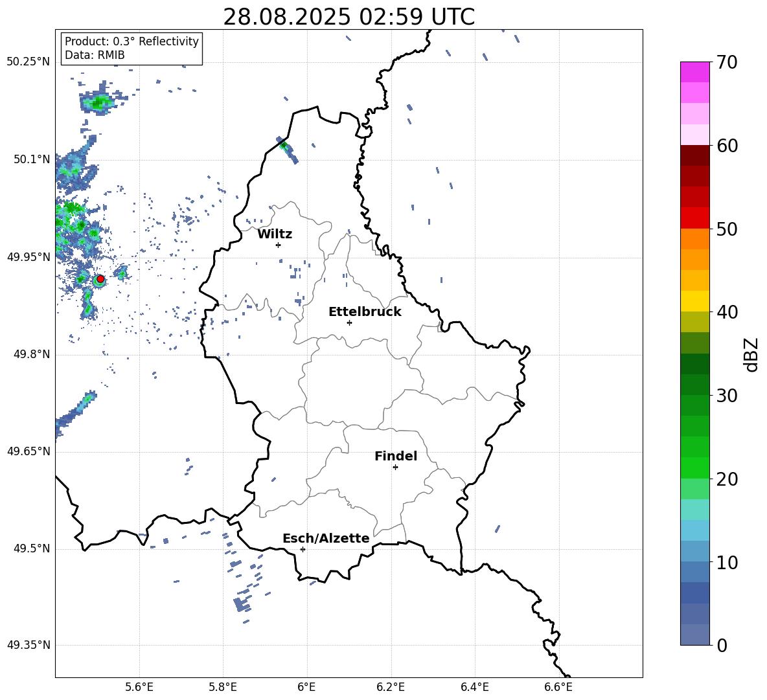This screenshot has width=767, height=700.
Task: Click the dark maroon swatch just below 60
Action: 694,155
